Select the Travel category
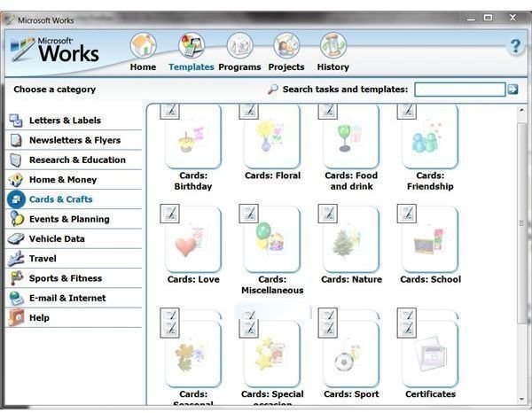This screenshot has height=413, width=532. click(43, 259)
